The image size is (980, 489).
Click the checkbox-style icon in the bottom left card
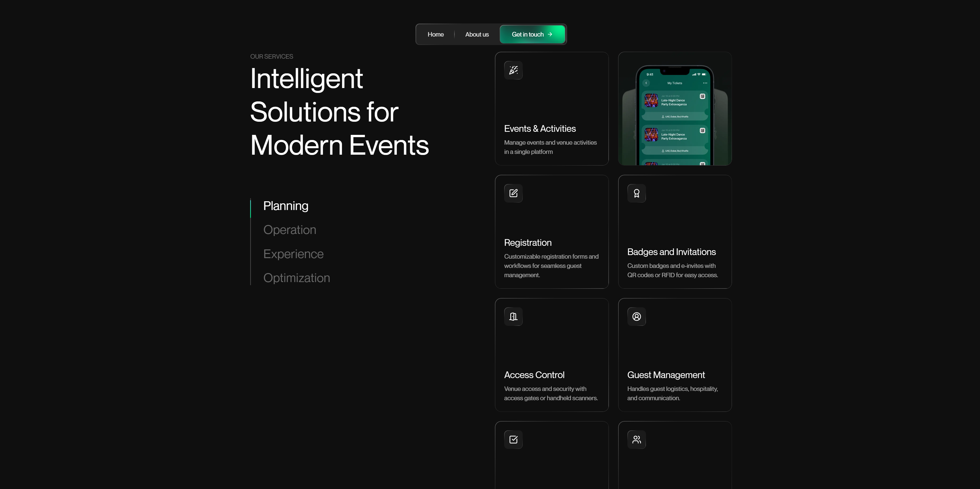pos(513,440)
